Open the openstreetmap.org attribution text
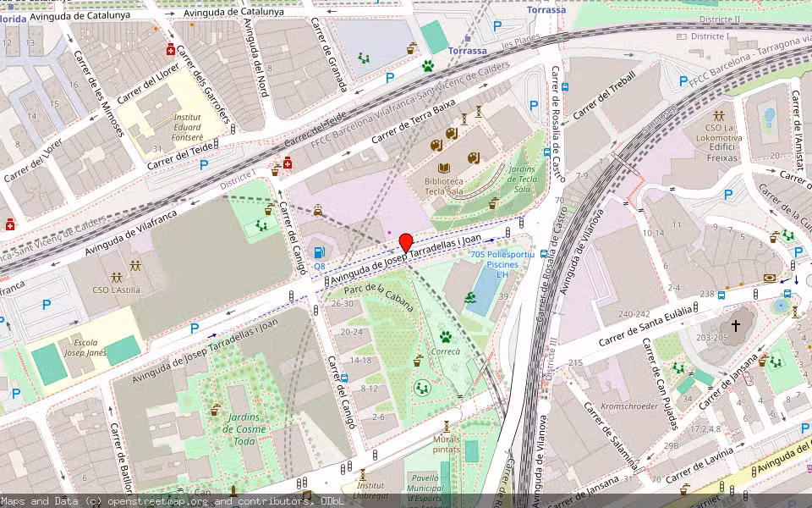Screen dimensions: 812x508 coord(173,501)
